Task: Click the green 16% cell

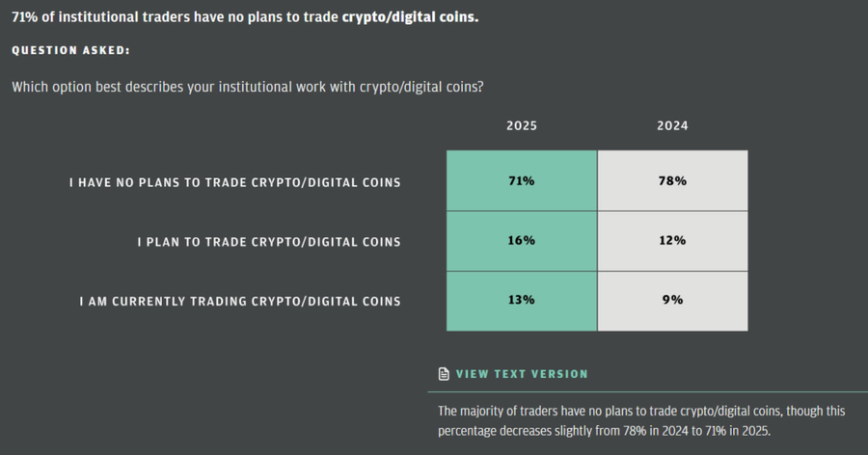Action: 522,240
